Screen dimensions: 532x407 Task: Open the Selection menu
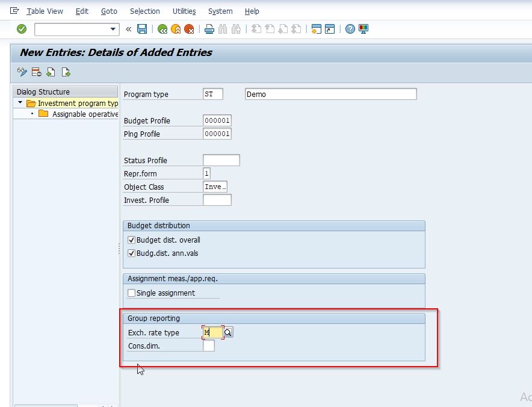145,11
